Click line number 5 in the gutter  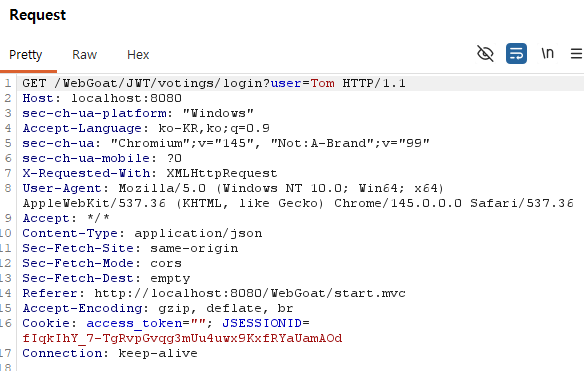pos(8,143)
